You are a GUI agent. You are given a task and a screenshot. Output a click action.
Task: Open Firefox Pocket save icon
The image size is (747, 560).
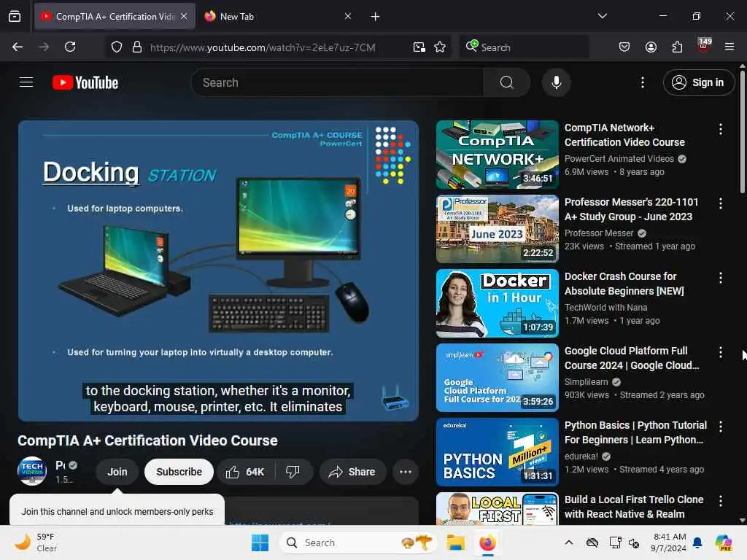click(624, 47)
